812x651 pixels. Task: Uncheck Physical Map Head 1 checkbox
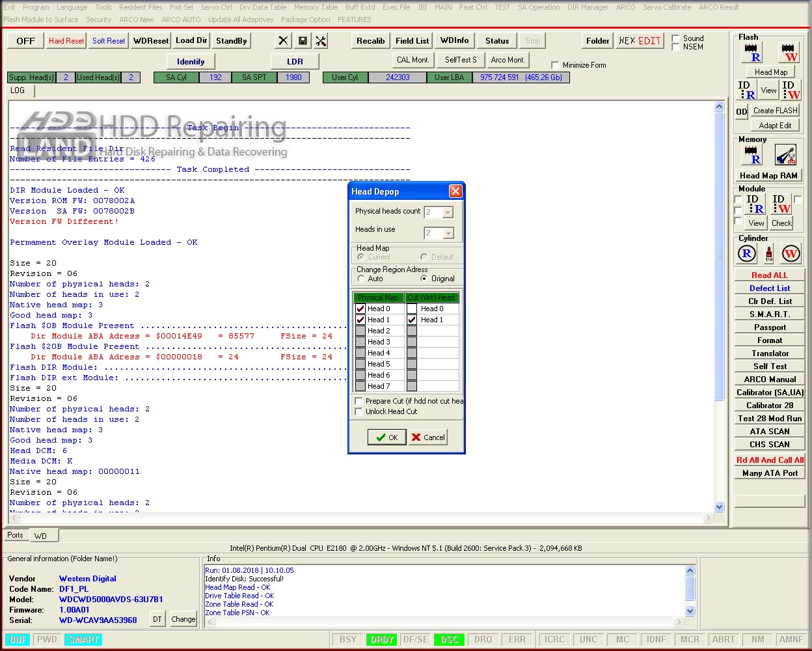click(x=360, y=320)
